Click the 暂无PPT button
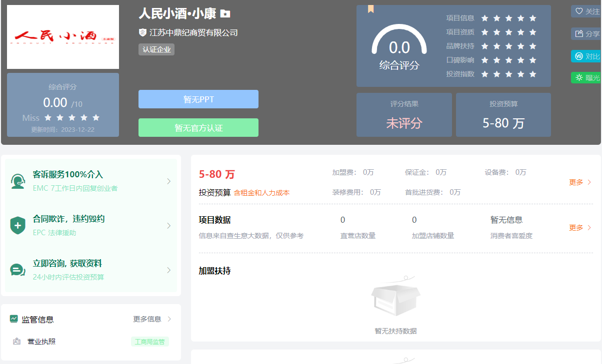This screenshot has height=364, width=602. click(x=198, y=99)
